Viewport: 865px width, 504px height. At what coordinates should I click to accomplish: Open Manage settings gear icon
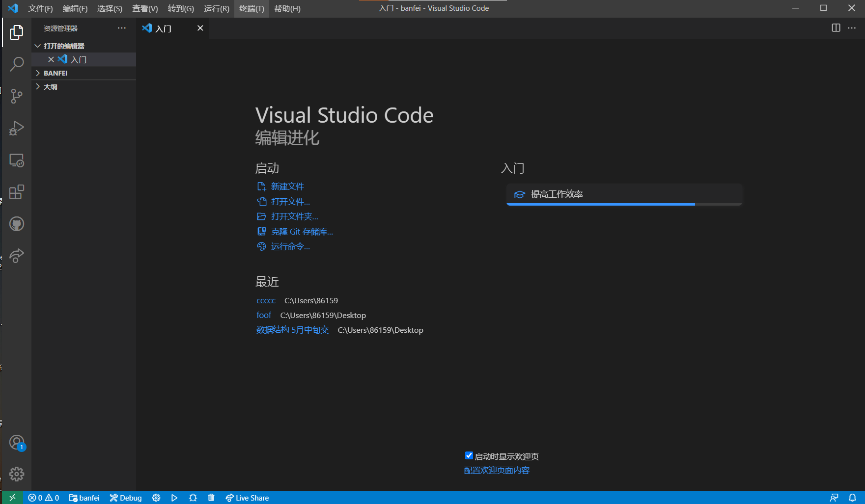(17, 474)
